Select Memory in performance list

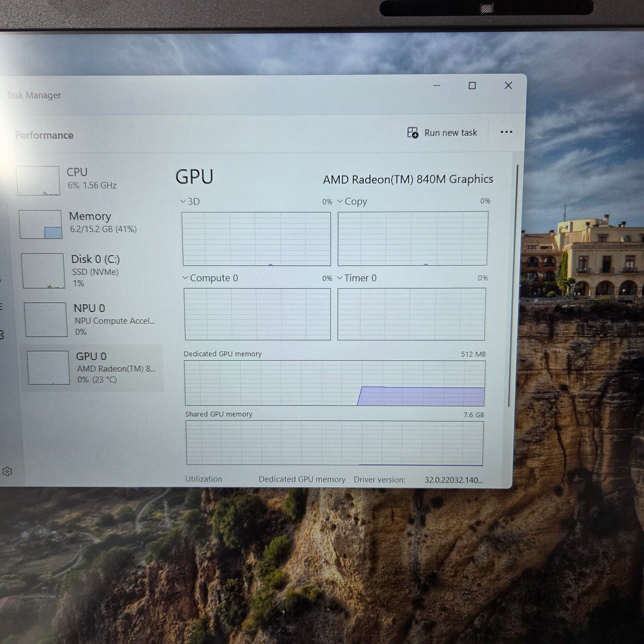pos(91,224)
